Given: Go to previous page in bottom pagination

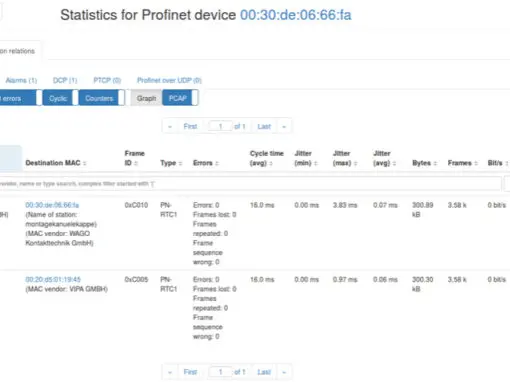Looking at the screenshot, I should pos(170,372).
